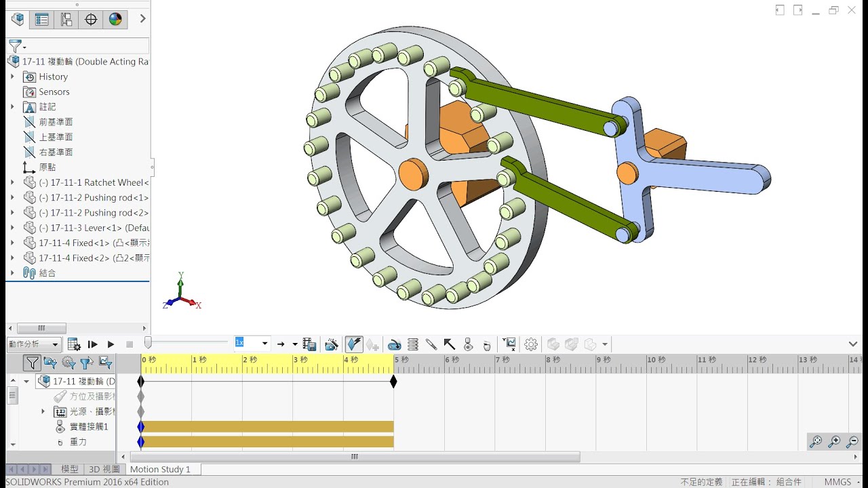Click Zoom to Fit on the timeline
The height and width of the screenshot is (488, 868).
point(816,442)
